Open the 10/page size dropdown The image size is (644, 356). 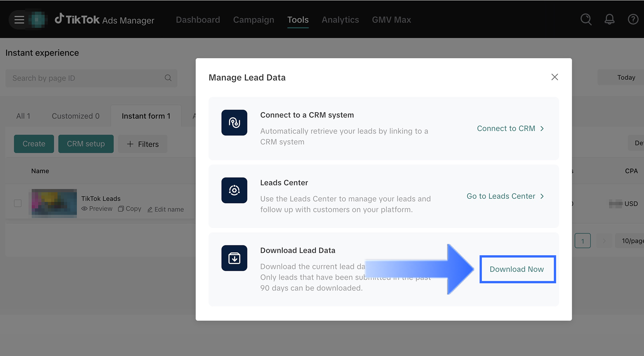630,241
